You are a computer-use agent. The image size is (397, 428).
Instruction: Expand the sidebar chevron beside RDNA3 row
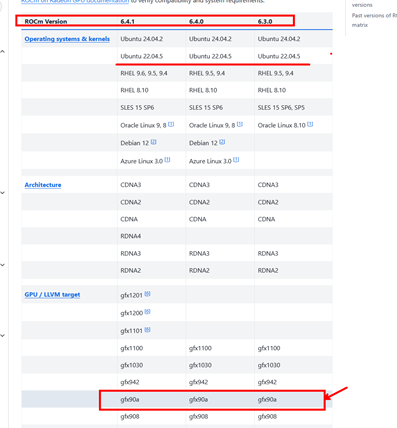[x=2, y=265]
